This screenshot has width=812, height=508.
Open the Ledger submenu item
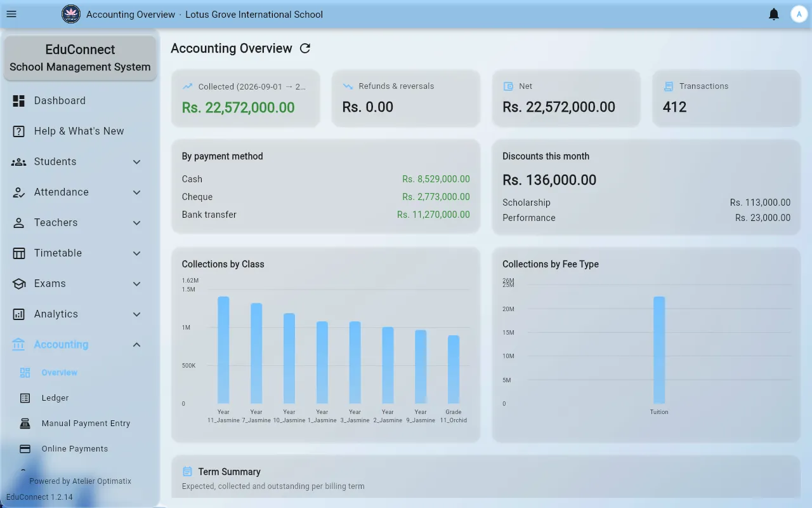pos(80,398)
